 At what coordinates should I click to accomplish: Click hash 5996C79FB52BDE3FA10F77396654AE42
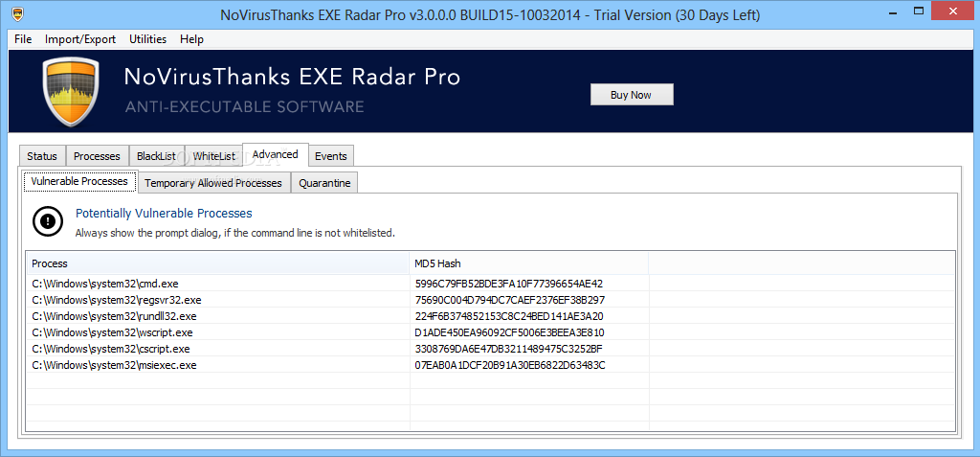(509, 284)
